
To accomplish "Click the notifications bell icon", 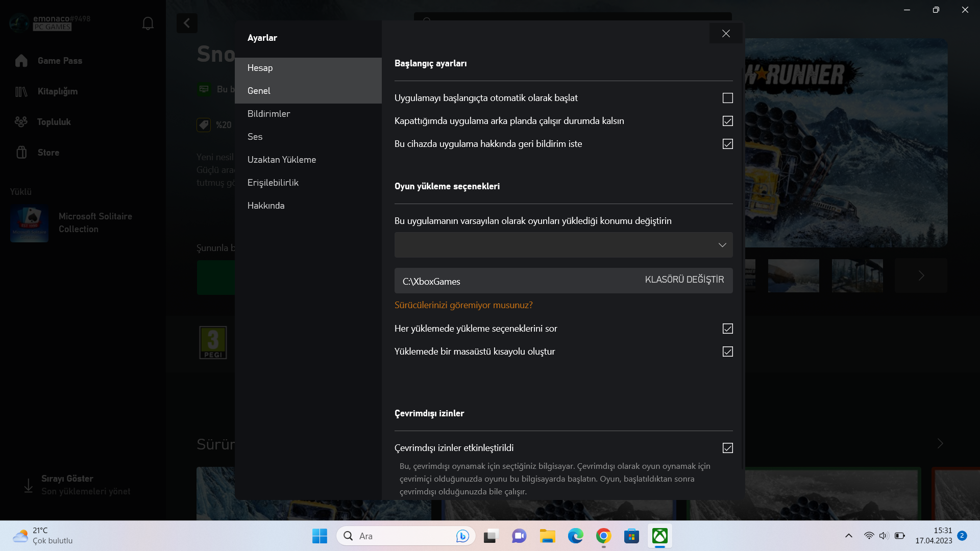I will pos(148,23).
